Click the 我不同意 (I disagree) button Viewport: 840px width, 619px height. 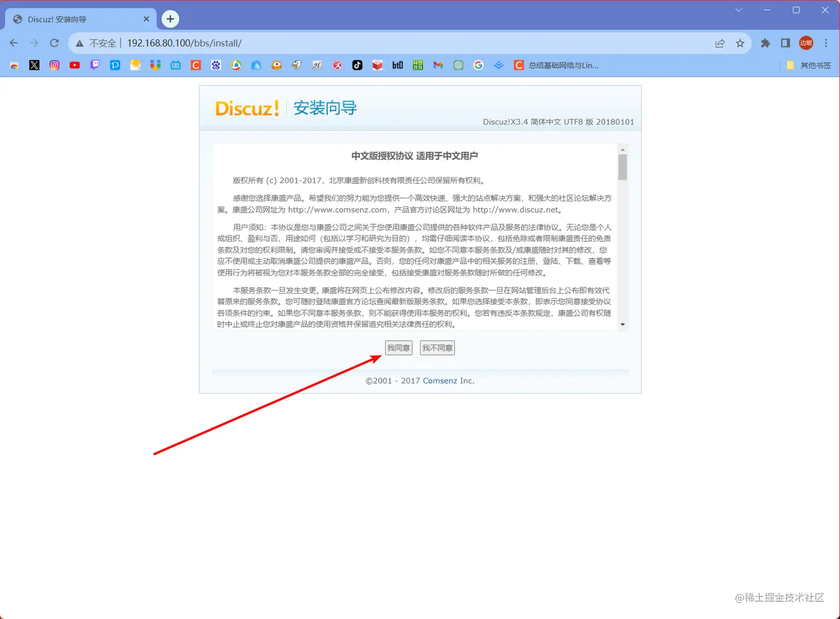[437, 348]
